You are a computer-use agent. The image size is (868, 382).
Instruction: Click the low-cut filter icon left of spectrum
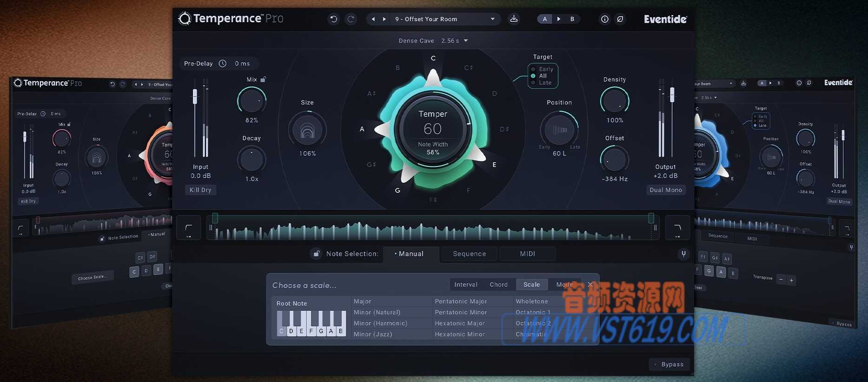pos(188,228)
